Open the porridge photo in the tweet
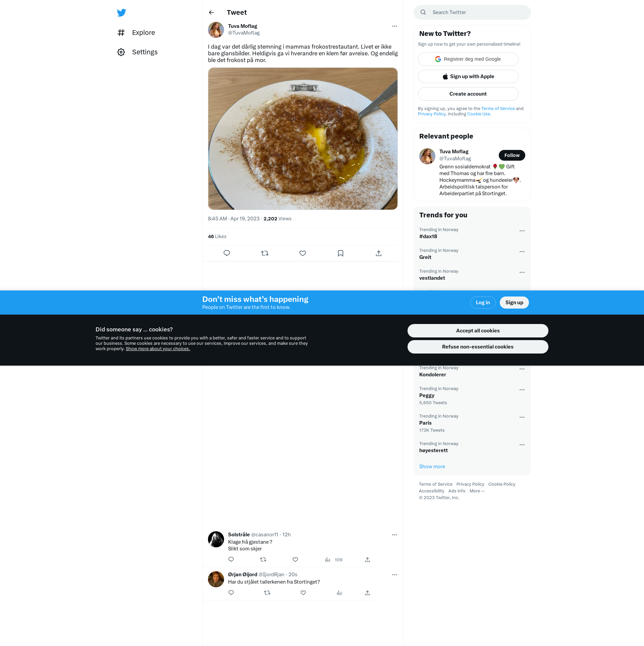 click(303, 139)
